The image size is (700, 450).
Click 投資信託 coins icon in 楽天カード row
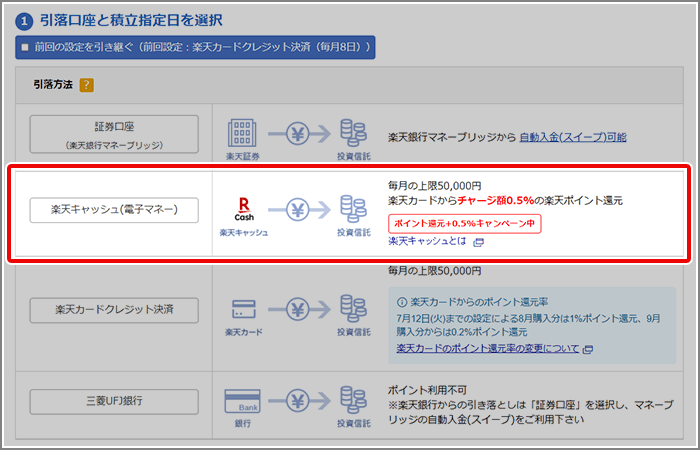coord(353,308)
